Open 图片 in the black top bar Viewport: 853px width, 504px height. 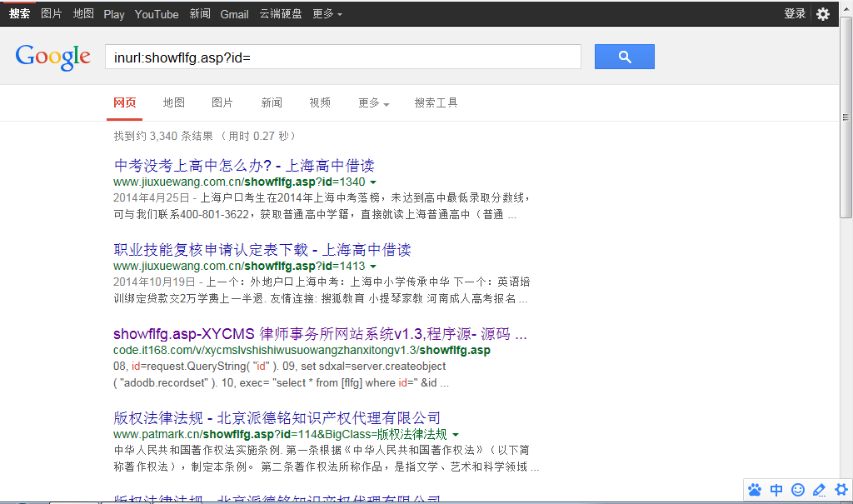coord(52,14)
